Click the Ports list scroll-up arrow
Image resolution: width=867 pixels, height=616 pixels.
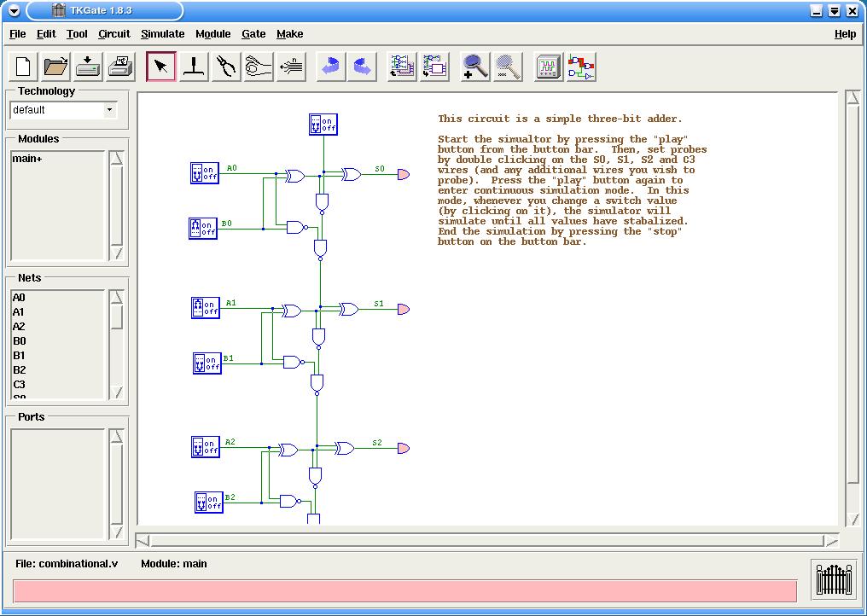point(116,436)
